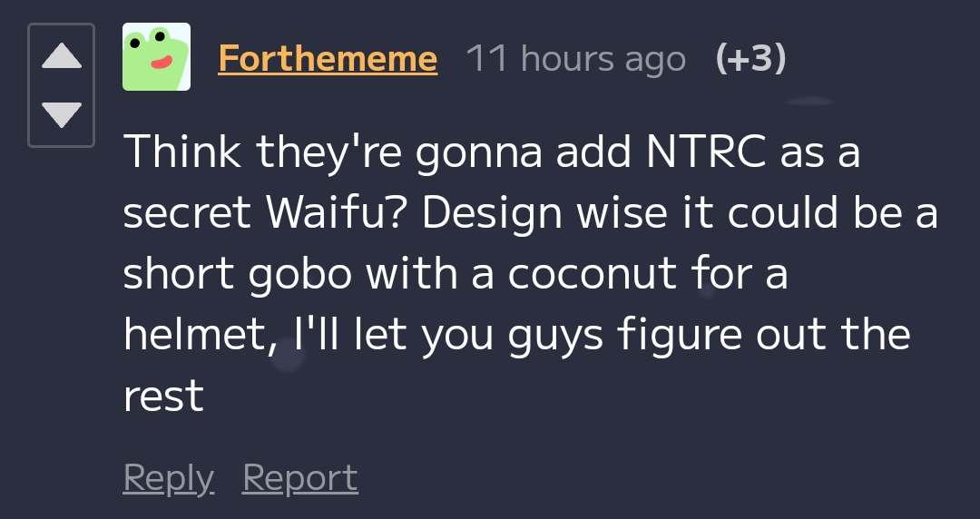This screenshot has width=980, height=519.
Task: Click the '11 hours ago' timestamp
Action: (x=575, y=59)
